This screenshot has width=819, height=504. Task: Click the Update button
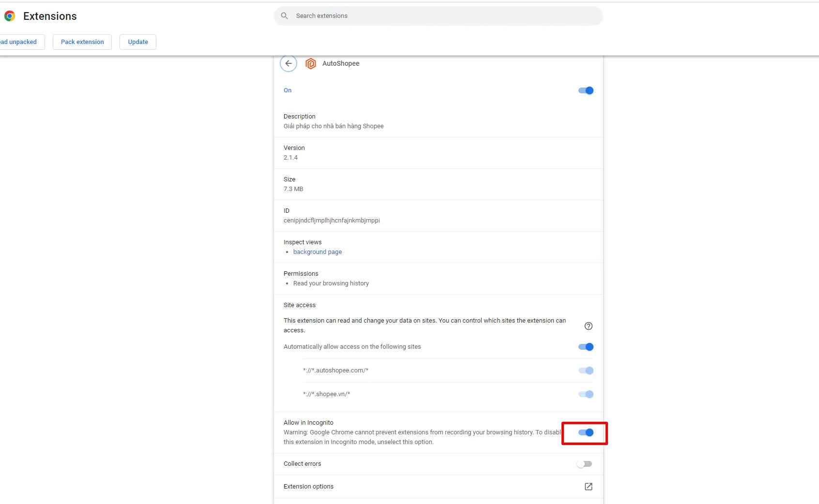click(138, 42)
